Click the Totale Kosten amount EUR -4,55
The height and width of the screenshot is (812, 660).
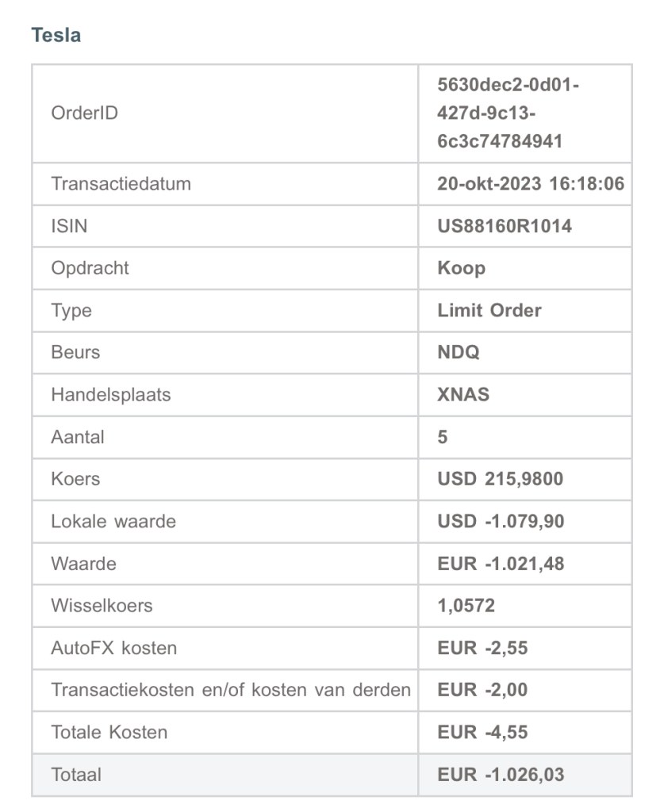point(482,732)
